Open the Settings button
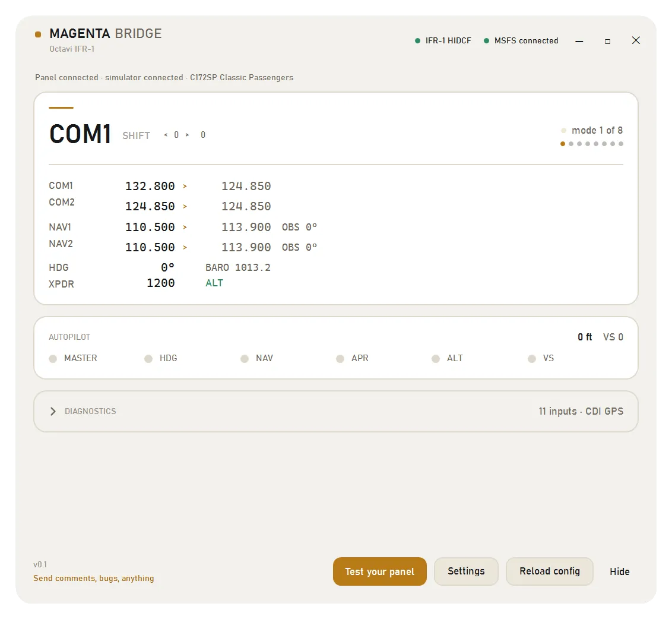 (466, 571)
